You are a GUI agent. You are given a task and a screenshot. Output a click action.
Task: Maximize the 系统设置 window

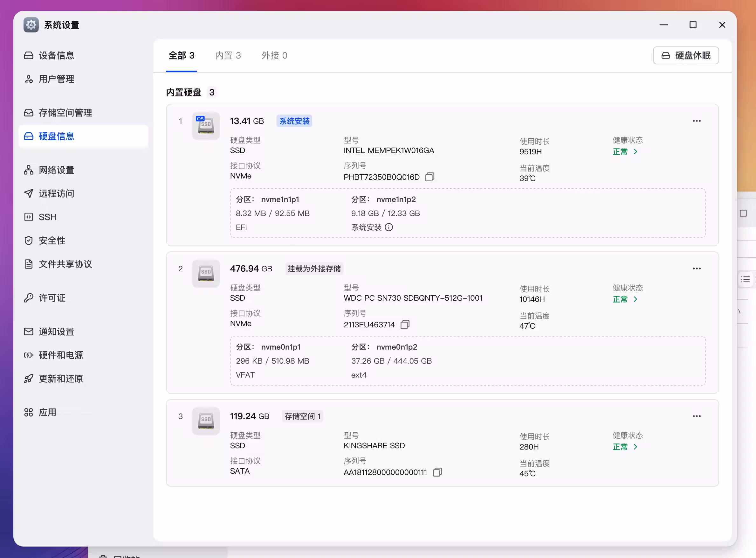click(692, 25)
